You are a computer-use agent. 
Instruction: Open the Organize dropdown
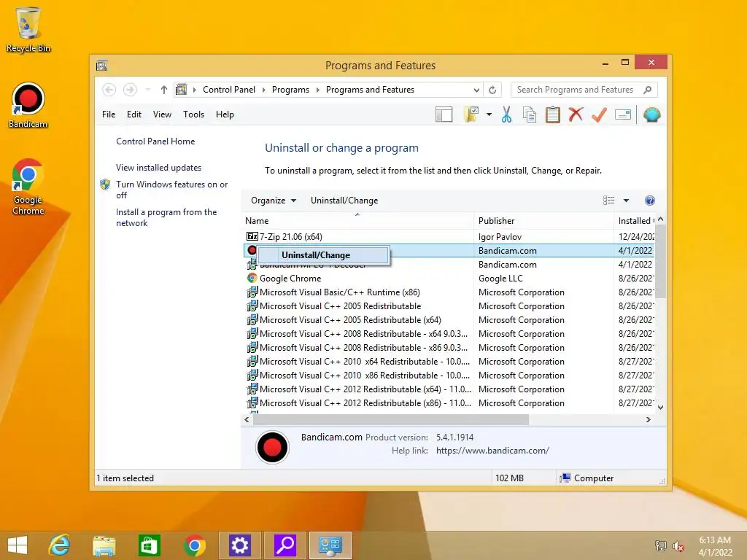(x=274, y=201)
